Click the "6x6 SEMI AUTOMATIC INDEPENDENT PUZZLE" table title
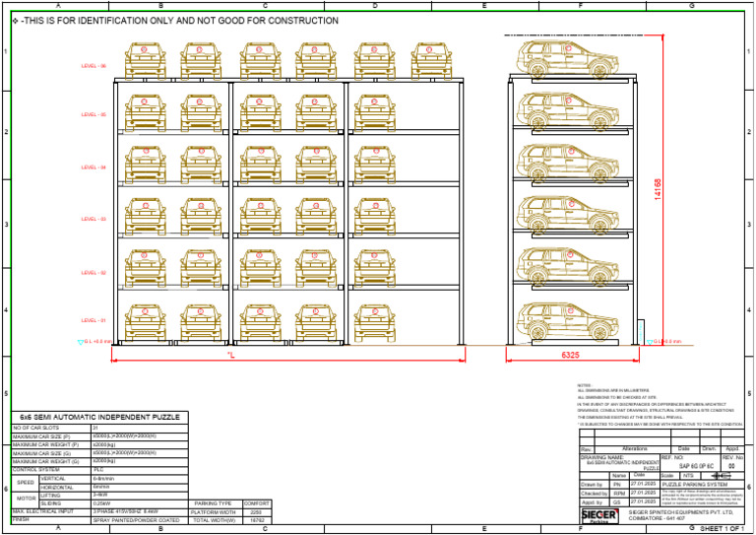This screenshot has height=535, width=756. (x=99, y=418)
